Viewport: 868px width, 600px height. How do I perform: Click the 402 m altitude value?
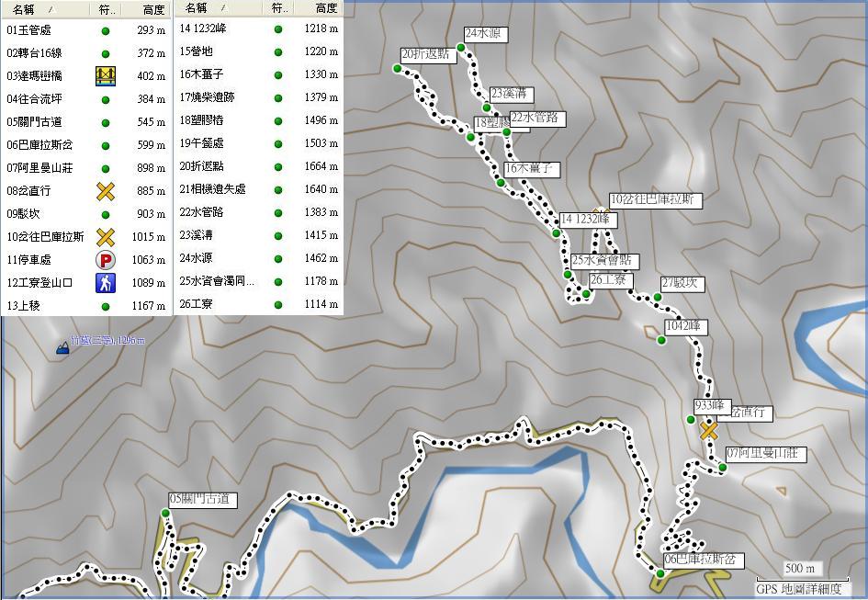(152, 76)
